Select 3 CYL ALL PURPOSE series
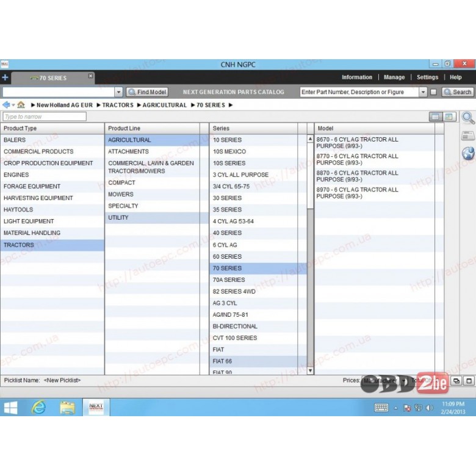 (x=258, y=175)
